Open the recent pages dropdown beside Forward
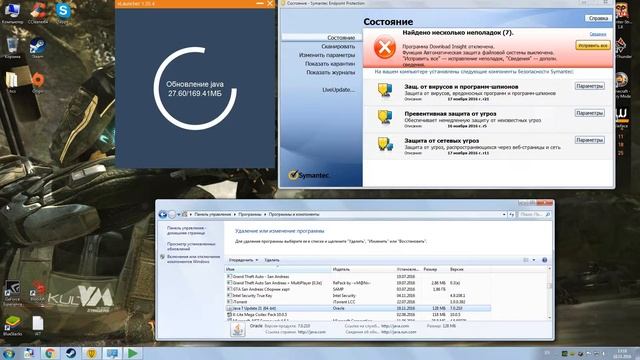 click(x=179, y=214)
